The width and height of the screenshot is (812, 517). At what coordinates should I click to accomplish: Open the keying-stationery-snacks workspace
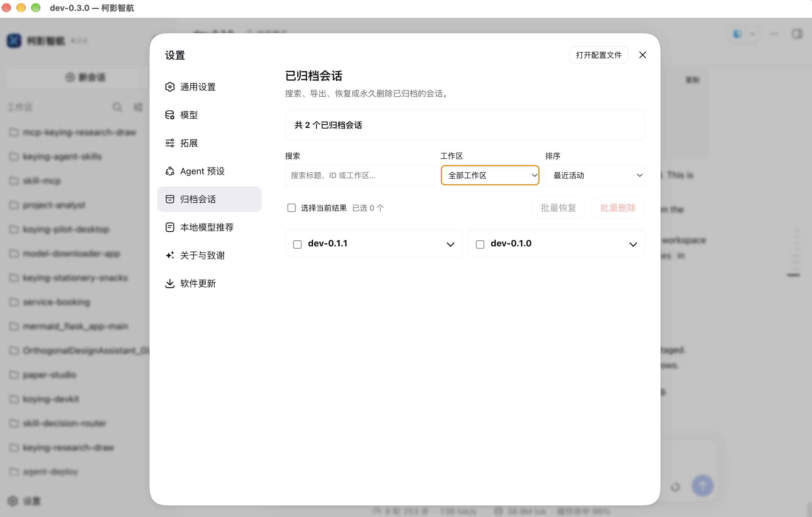coord(75,278)
